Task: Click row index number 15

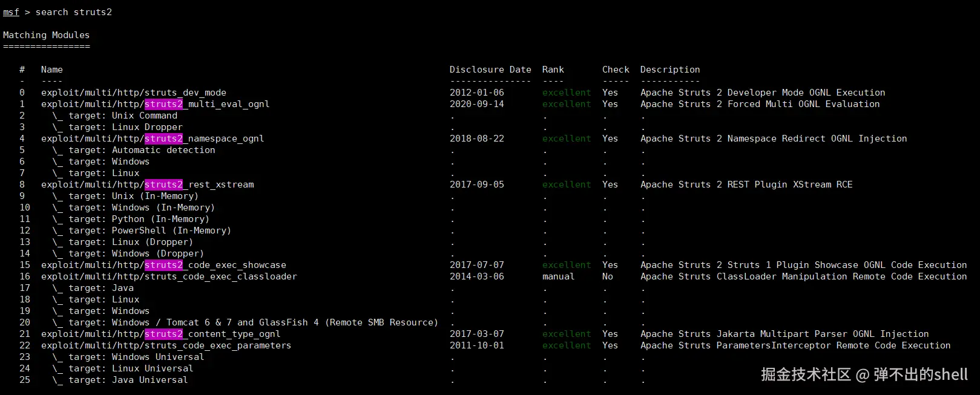Action: coord(25,265)
